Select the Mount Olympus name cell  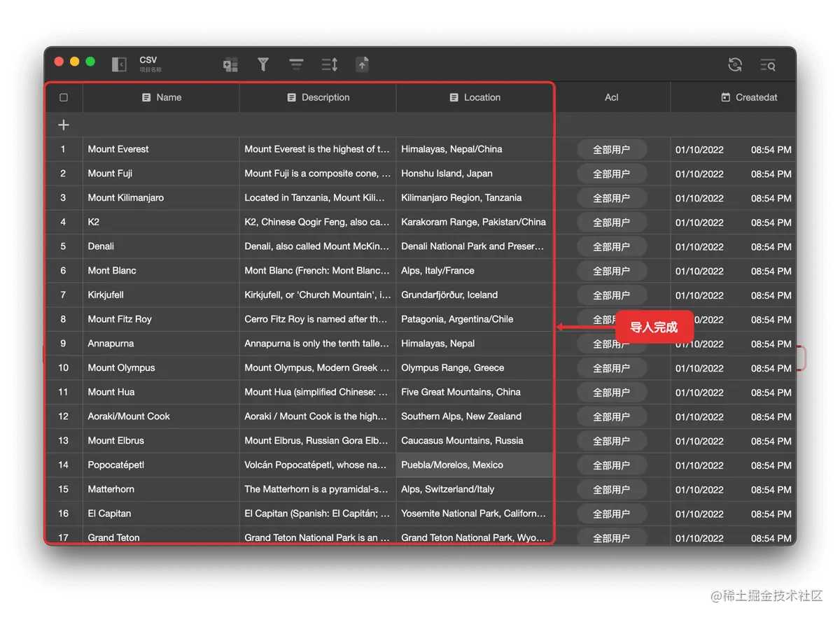pyautogui.click(x=161, y=367)
